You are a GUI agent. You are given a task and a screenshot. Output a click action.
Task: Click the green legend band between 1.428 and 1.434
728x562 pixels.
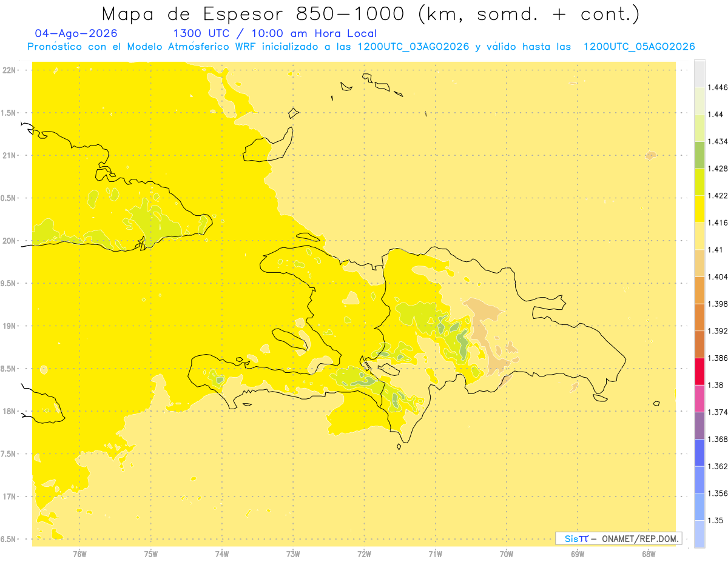point(699,155)
